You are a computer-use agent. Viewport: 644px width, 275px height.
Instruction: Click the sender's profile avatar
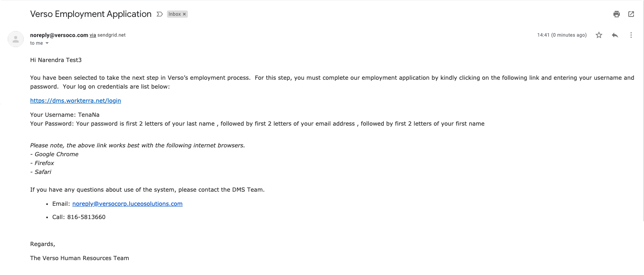pyautogui.click(x=16, y=39)
